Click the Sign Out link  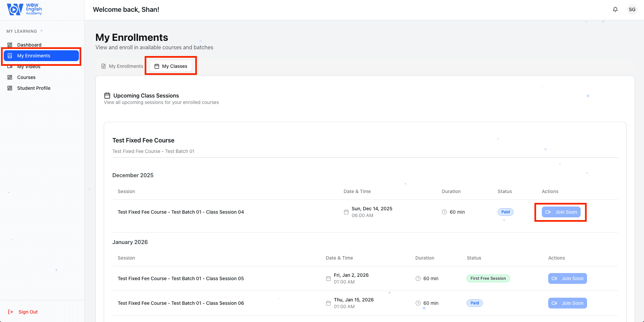28,312
